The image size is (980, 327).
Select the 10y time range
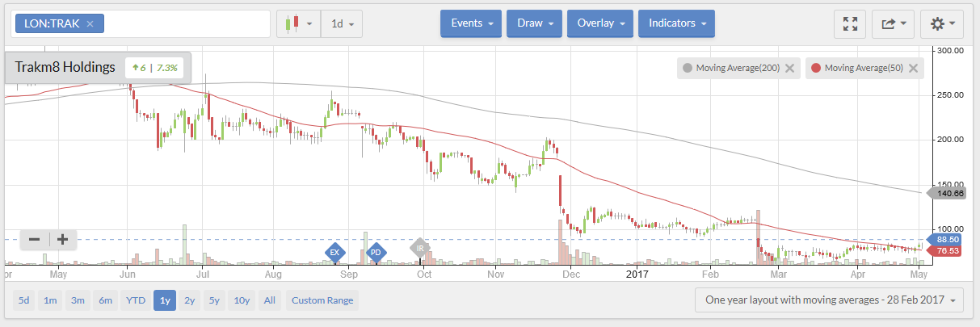point(242,301)
